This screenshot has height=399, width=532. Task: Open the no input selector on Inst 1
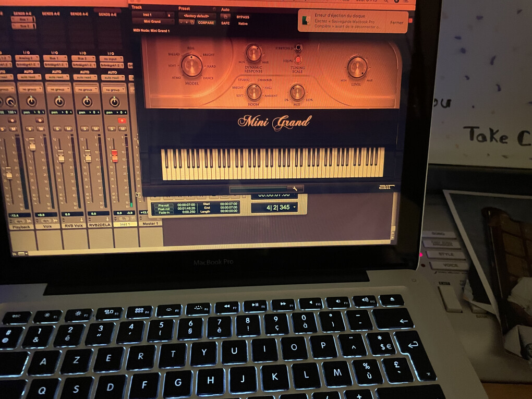coord(111,59)
